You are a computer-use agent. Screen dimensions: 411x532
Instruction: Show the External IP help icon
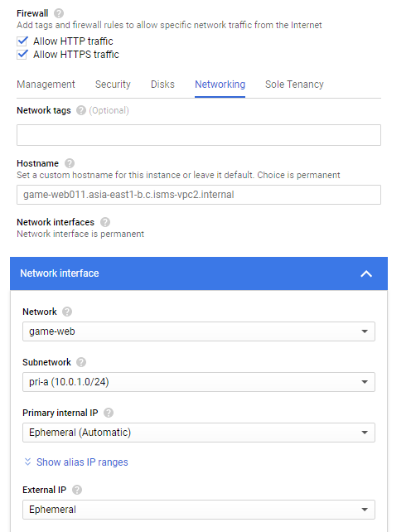coord(77,490)
